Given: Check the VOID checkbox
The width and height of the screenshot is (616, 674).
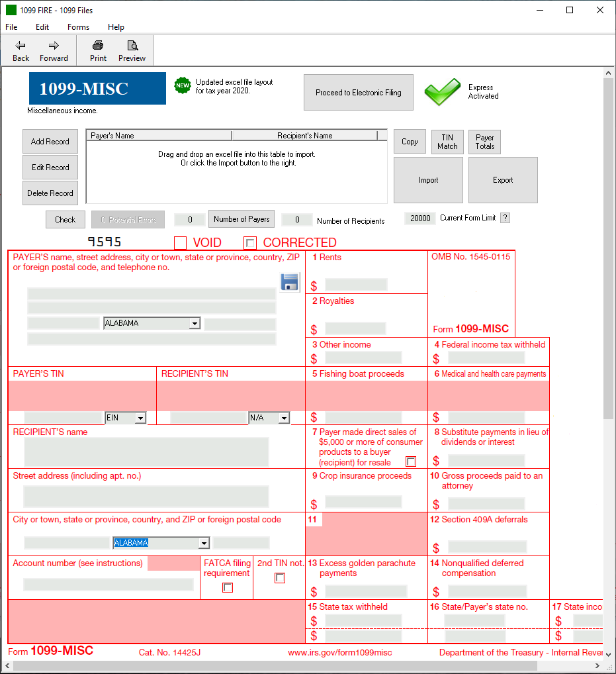Looking at the screenshot, I should click(181, 243).
